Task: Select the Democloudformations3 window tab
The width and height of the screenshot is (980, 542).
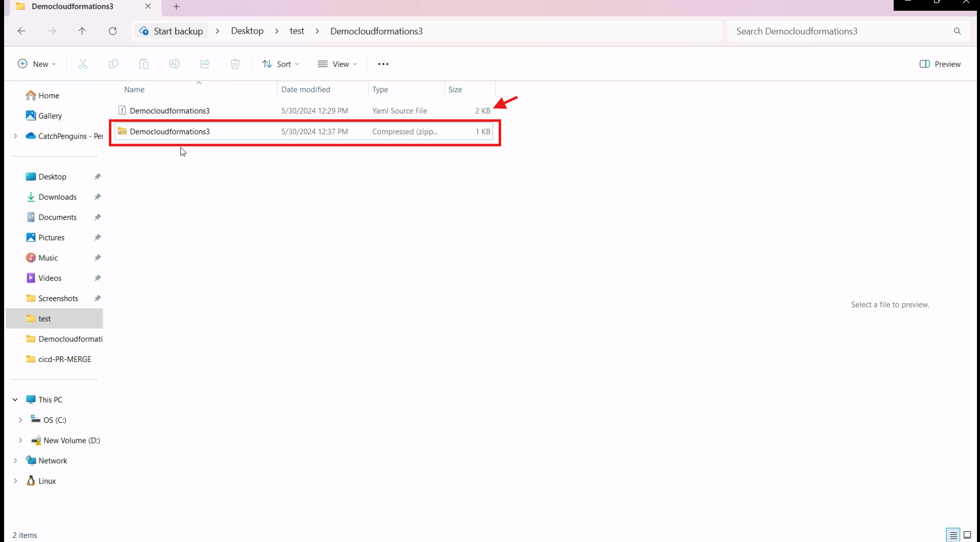Action: pyautogui.click(x=73, y=7)
